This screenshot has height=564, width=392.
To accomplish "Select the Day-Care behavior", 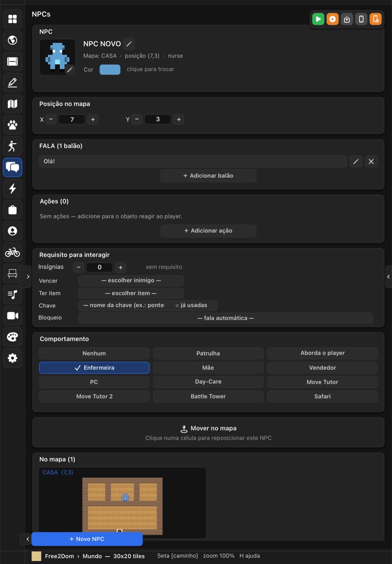I will [x=208, y=382].
